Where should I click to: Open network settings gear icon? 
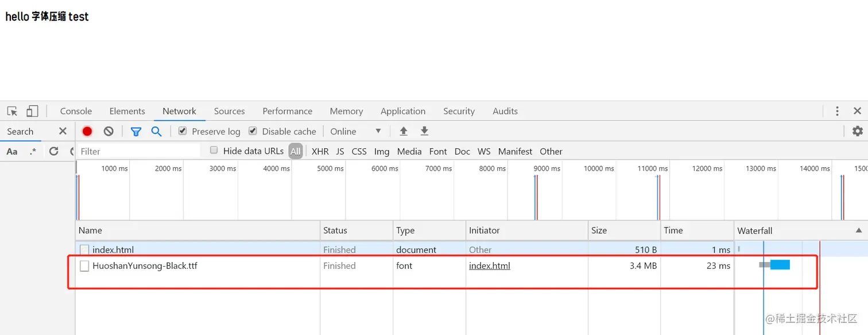[x=857, y=132]
